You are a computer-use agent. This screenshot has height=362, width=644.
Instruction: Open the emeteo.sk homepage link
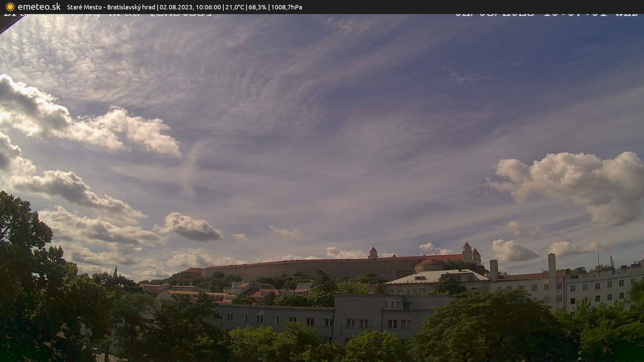39,7
